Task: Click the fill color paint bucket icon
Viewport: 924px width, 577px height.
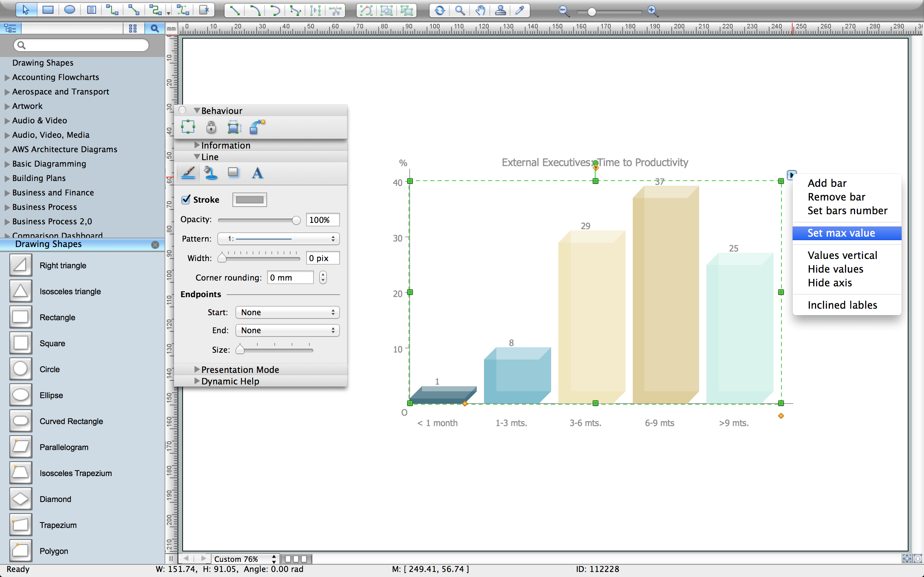Action: 211,173
